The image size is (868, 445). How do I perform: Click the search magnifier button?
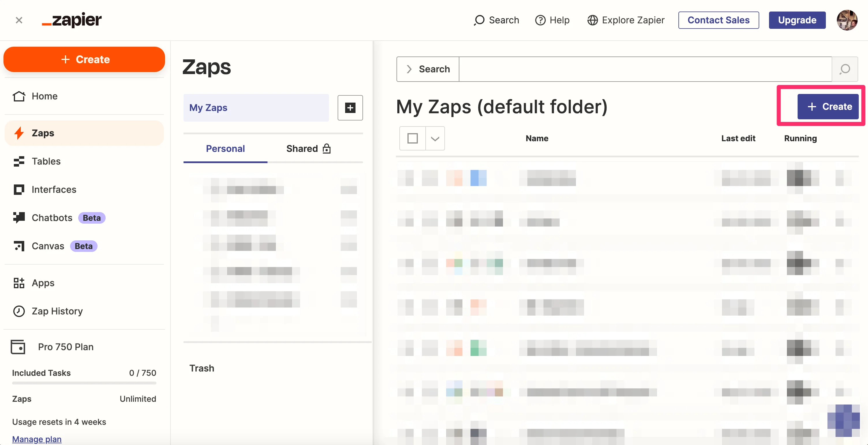coord(845,69)
